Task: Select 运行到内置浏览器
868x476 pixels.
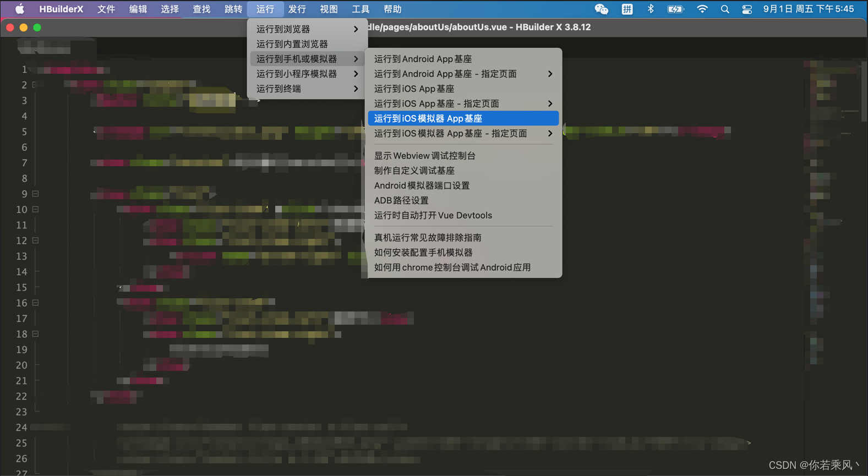Action: click(307, 43)
